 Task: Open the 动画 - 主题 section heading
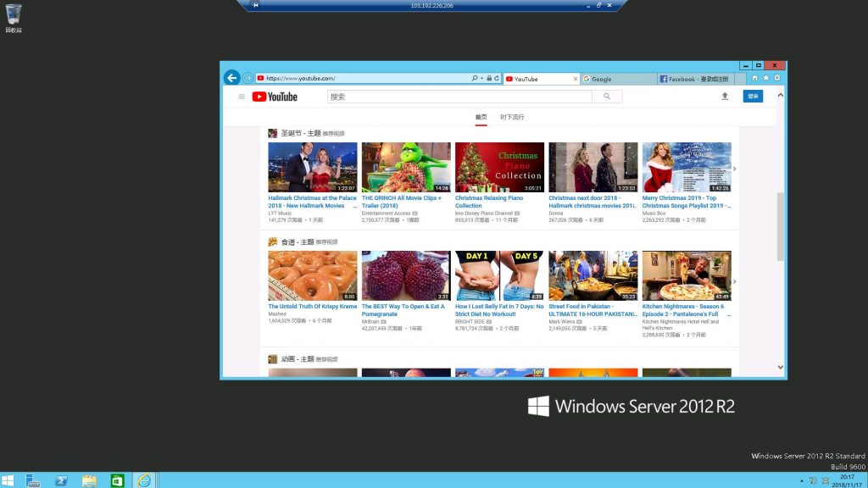(x=298, y=359)
